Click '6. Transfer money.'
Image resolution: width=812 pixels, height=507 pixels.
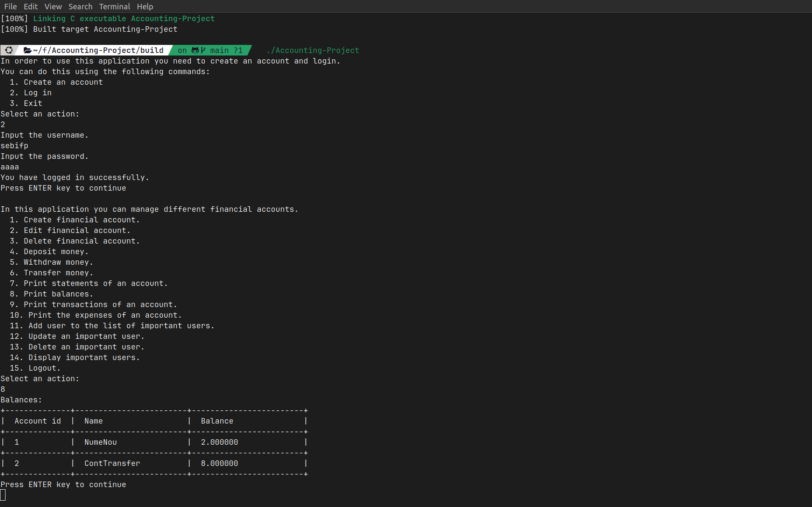[52, 273]
